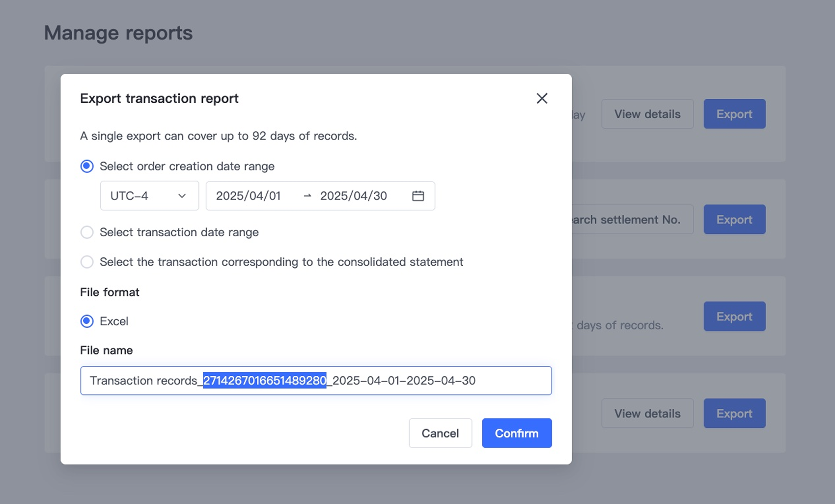Viewport: 835px width, 504px height.
Task: Click the first Export button in background
Action: [734, 114]
